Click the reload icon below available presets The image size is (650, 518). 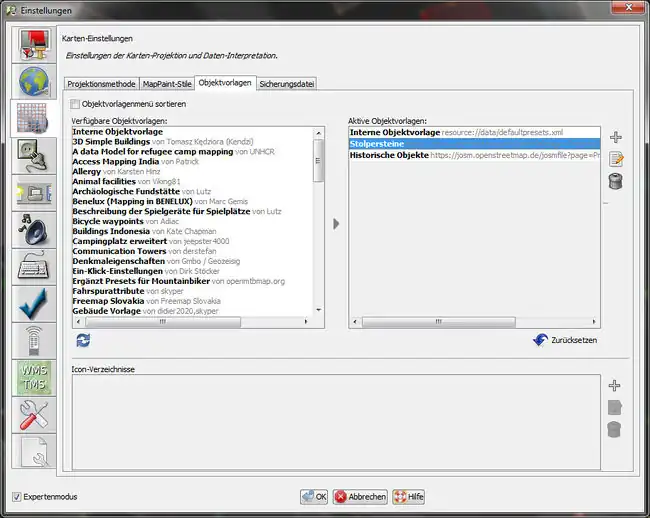pyautogui.click(x=83, y=341)
